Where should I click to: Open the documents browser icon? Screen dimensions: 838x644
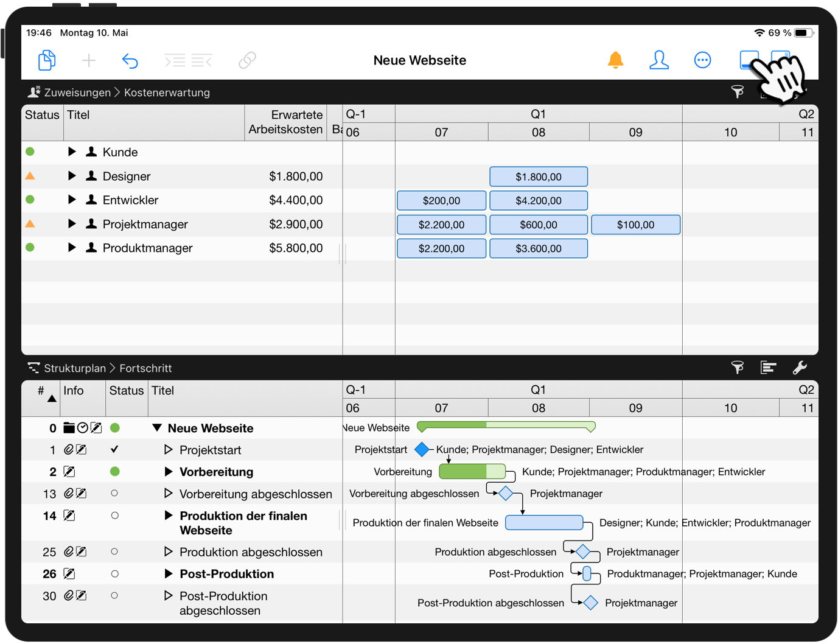coord(47,60)
